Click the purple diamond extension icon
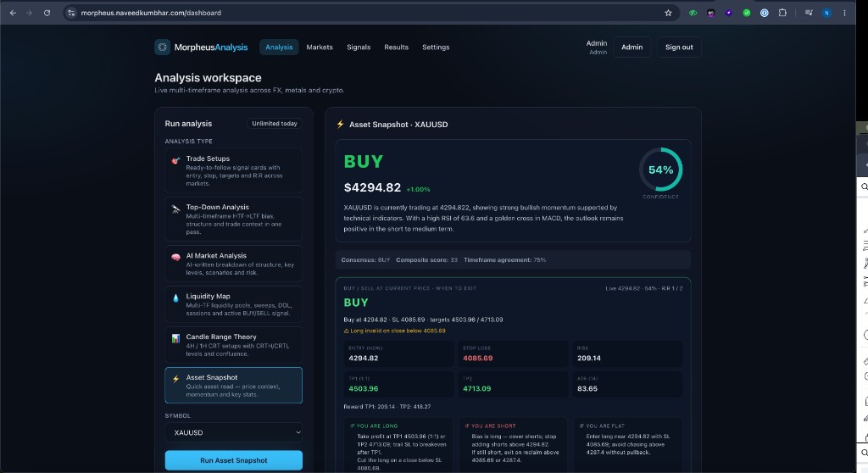Screen dimensions: 868x473 [728, 13]
